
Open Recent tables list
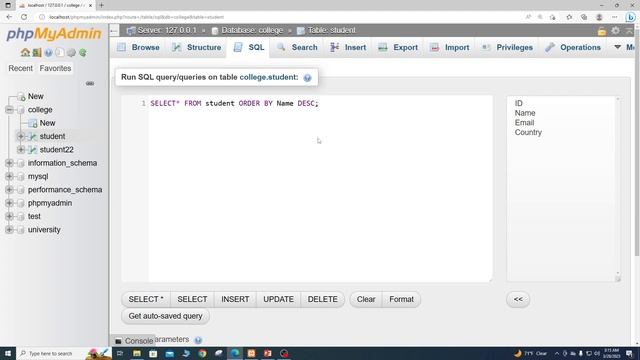[x=20, y=69]
